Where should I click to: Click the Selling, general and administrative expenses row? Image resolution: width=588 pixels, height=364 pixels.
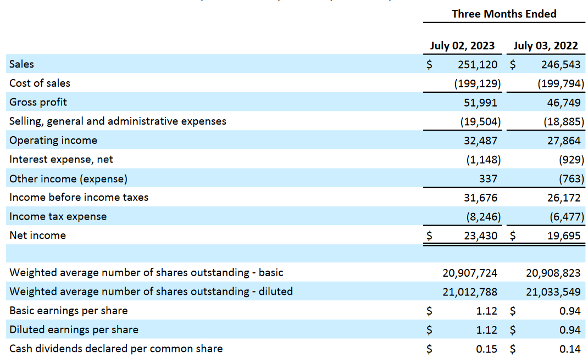click(x=117, y=121)
